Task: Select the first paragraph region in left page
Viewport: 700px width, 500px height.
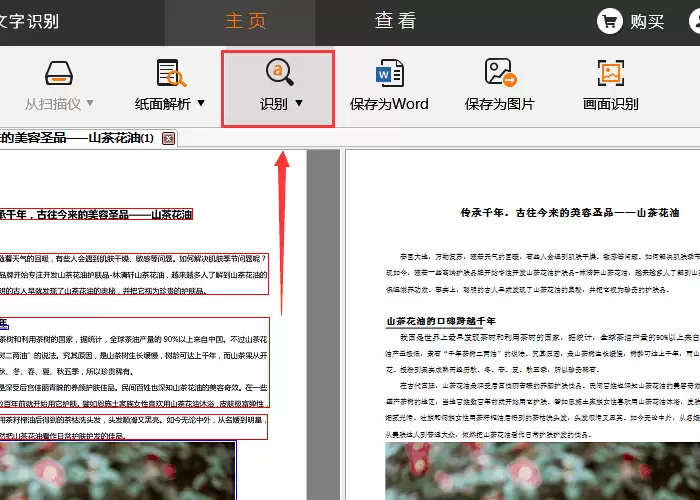Action: coord(134,274)
